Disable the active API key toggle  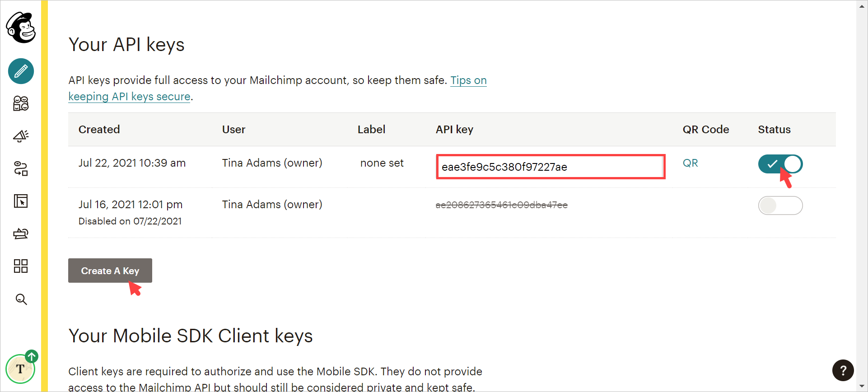(780, 164)
